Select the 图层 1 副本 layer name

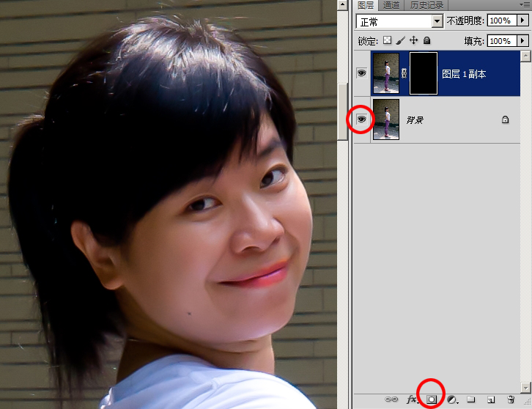point(464,73)
